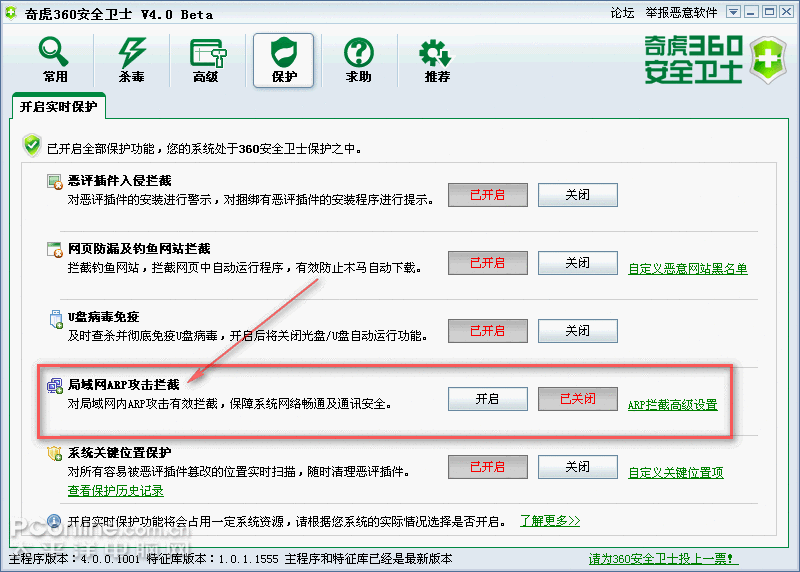The image size is (800, 572).
Task: Click the 了解更多>> link
Action: pyautogui.click(x=550, y=521)
